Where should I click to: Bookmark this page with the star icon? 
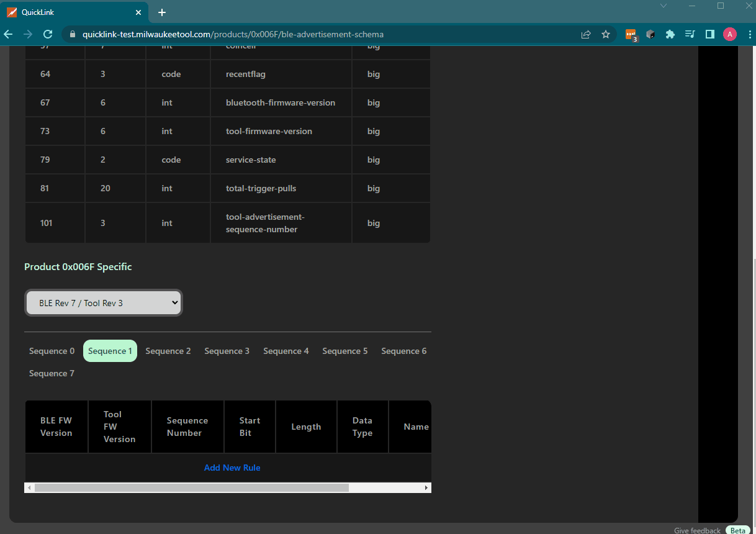click(x=606, y=35)
